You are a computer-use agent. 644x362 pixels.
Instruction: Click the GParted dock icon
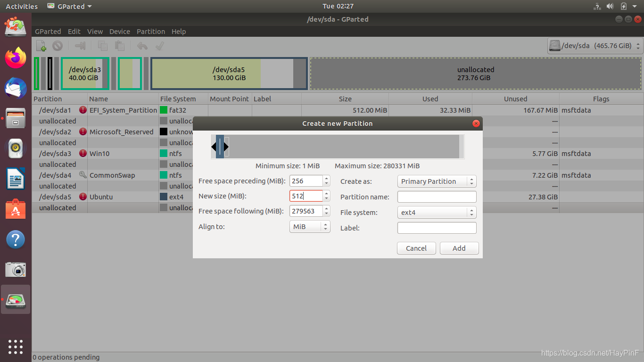coord(16,300)
